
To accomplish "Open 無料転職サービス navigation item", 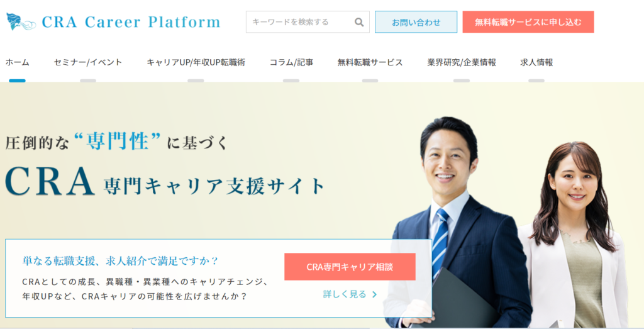I will click(x=370, y=62).
